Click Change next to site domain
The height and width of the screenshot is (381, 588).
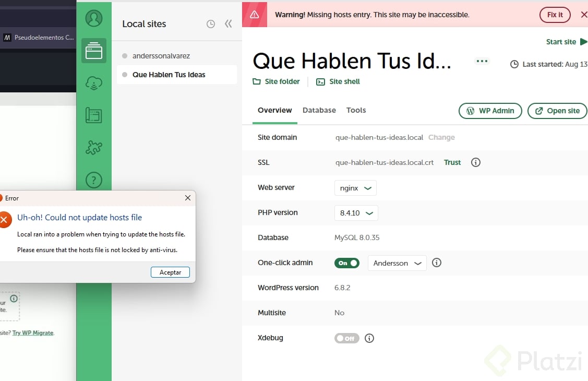tap(441, 137)
